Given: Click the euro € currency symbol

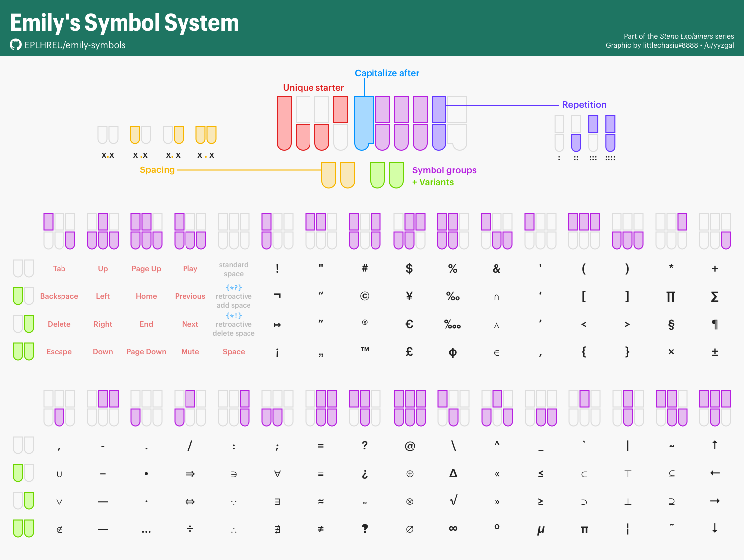Looking at the screenshot, I should [409, 324].
